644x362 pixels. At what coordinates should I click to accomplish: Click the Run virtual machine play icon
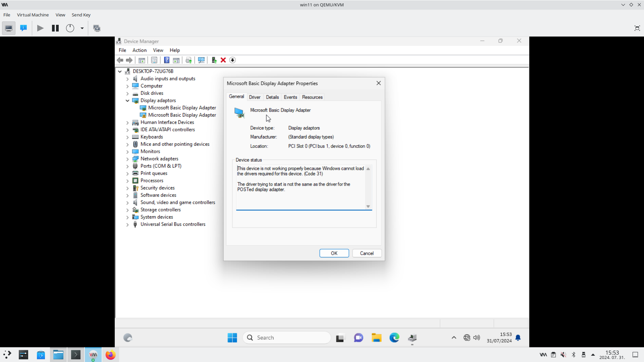[40, 28]
